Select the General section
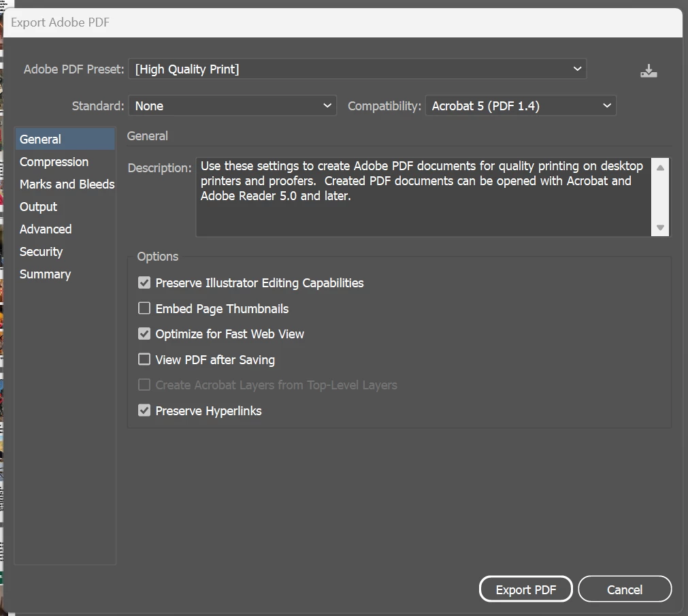Viewport: 688px width, 616px height. 65,139
